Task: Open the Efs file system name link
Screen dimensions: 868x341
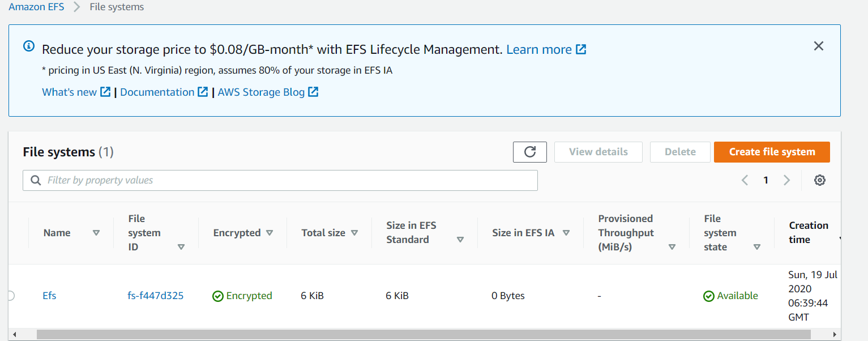Action: pos(49,296)
